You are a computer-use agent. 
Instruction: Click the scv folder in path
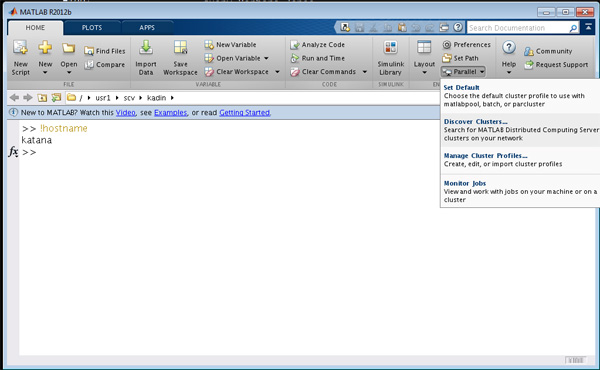(129, 98)
